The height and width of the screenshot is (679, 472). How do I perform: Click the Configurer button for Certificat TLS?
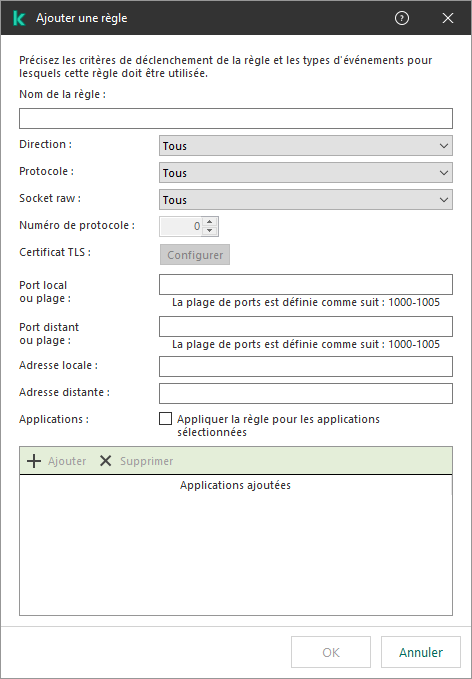[195, 255]
